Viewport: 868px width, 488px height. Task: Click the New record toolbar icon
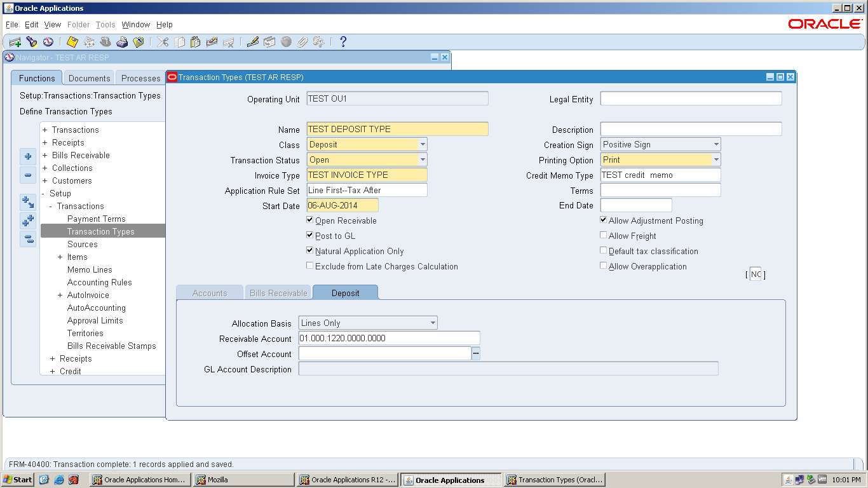click(15, 42)
